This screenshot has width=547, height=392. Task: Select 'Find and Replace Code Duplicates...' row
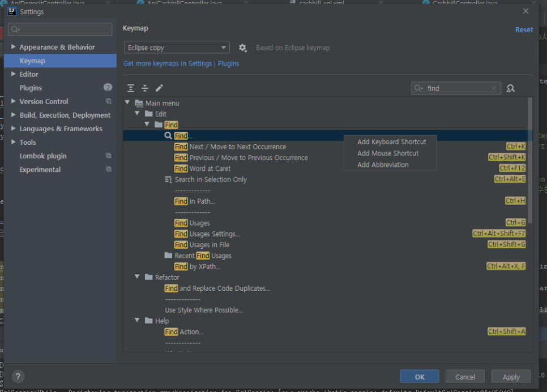[x=324, y=288]
